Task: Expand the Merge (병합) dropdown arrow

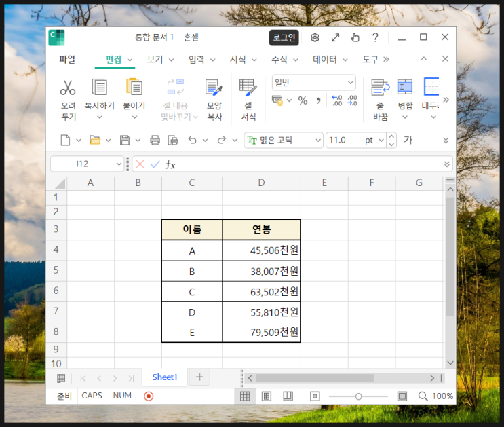Action: coord(405,117)
